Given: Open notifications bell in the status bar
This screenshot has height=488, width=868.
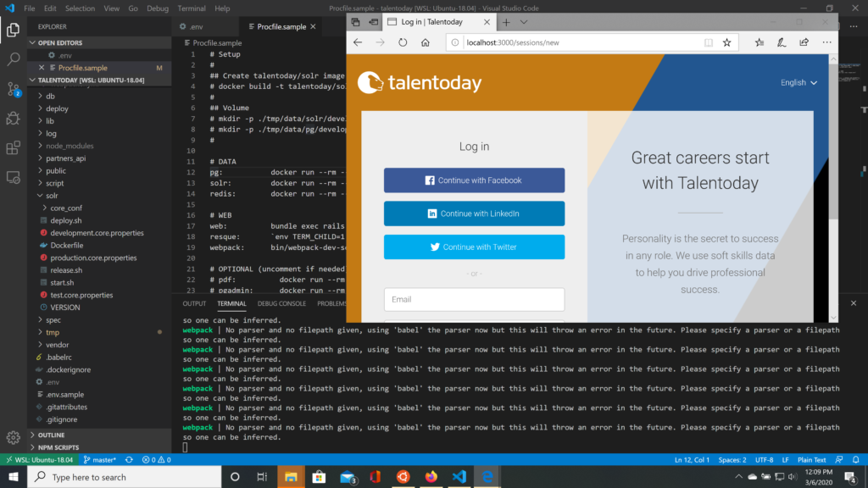Looking at the screenshot, I should [856, 460].
